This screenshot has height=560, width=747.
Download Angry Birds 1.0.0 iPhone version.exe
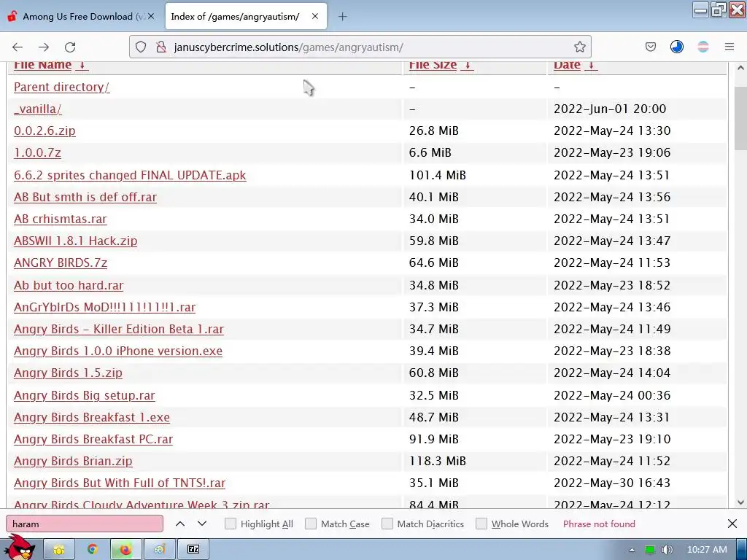[118, 351]
